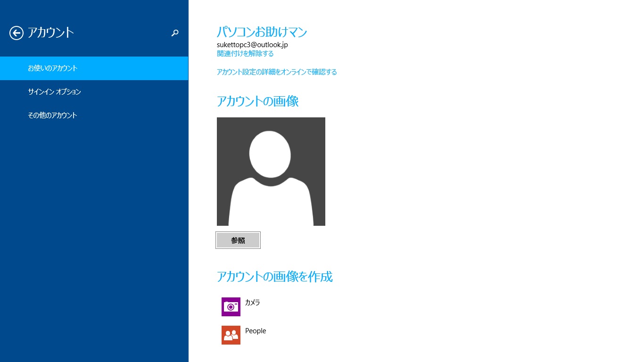Click the purple カメラ app icon

point(231,306)
